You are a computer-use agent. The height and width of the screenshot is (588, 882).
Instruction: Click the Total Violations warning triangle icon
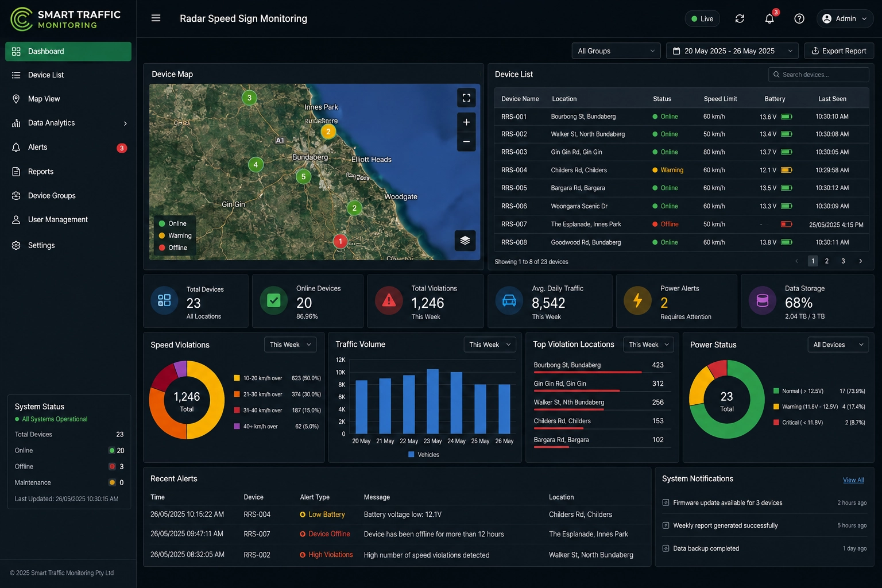[389, 300]
